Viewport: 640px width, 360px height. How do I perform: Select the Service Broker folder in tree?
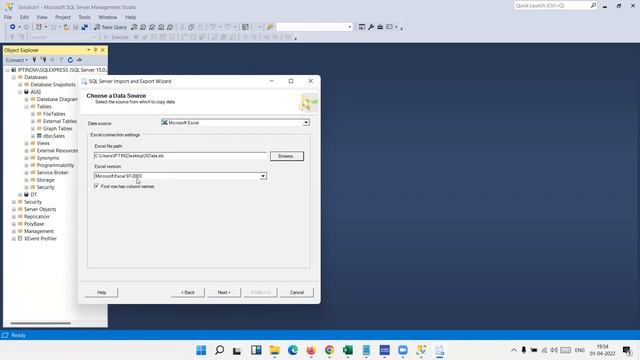pyautogui.click(x=52, y=173)
